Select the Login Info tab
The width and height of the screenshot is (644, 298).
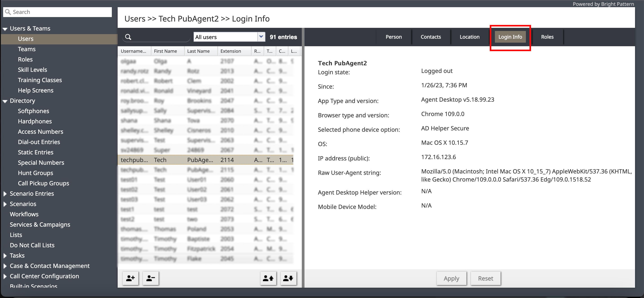(510, 37)
